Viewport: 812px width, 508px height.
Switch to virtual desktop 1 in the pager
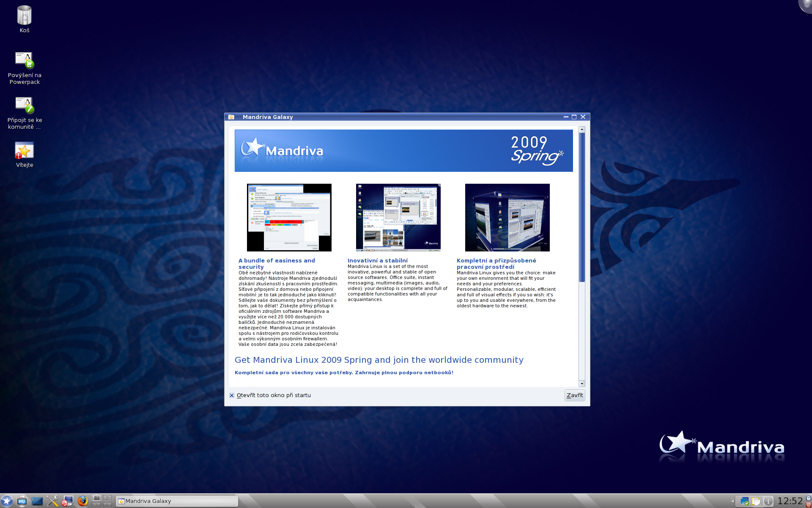(96, 498)
